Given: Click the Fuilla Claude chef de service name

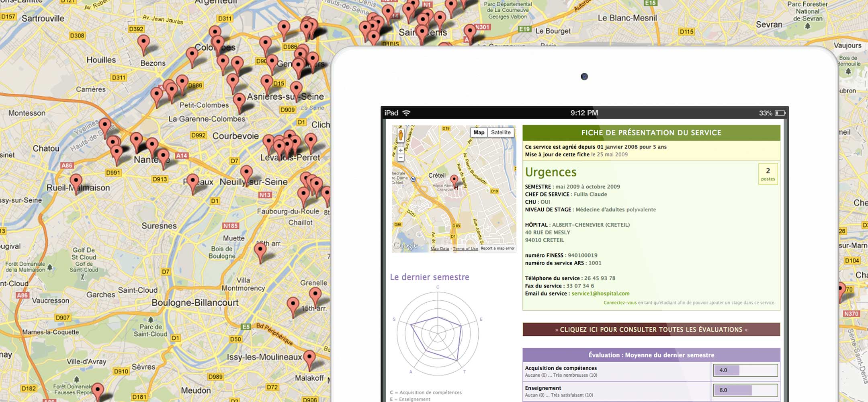Looking at the screenshot, I should click(x=590, y=194).
